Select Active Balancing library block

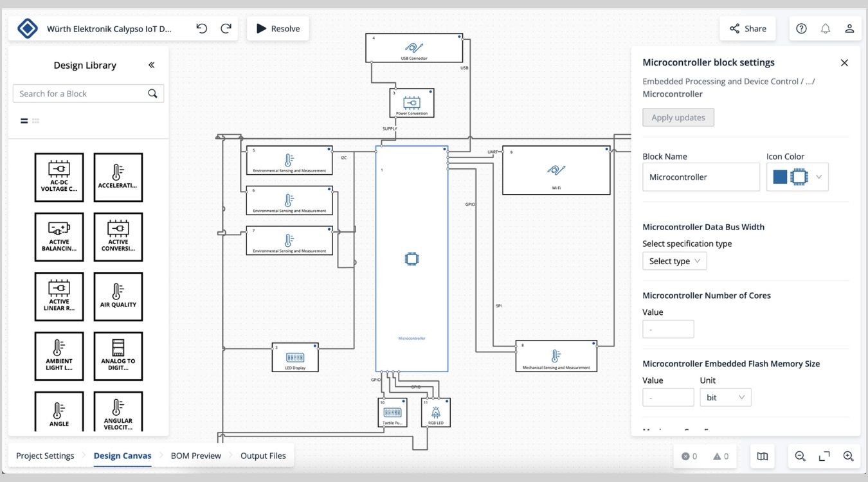[59, 237]
